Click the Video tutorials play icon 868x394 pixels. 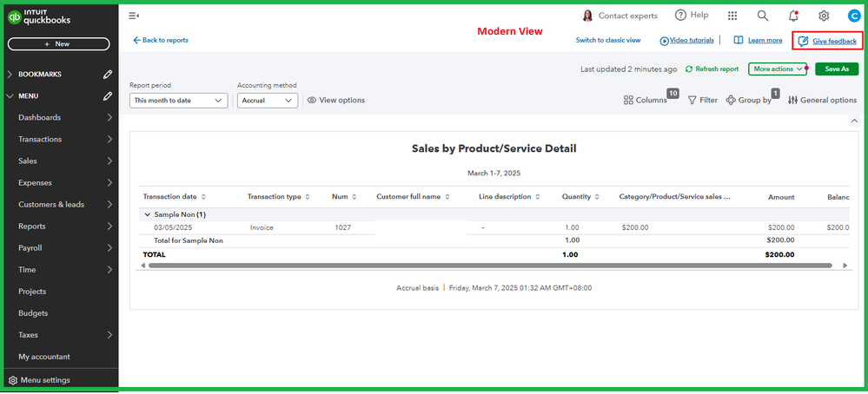point(665,41)
